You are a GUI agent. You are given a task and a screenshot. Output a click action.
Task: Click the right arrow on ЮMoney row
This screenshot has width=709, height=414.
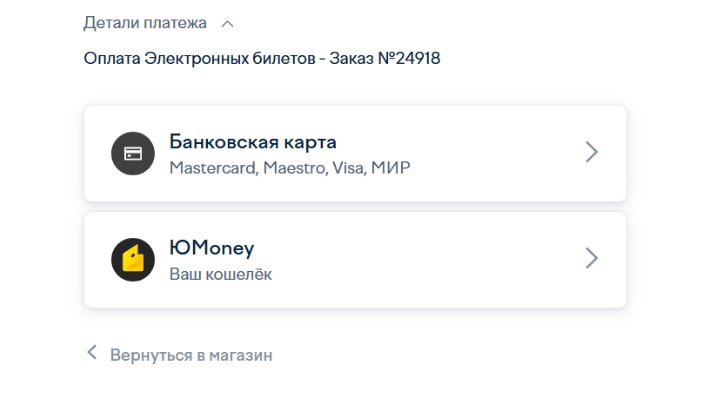(591, 258)
